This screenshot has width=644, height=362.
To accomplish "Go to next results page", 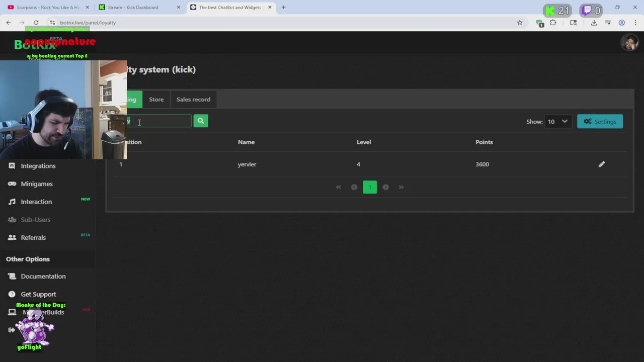I will click(x=385, y=187).
